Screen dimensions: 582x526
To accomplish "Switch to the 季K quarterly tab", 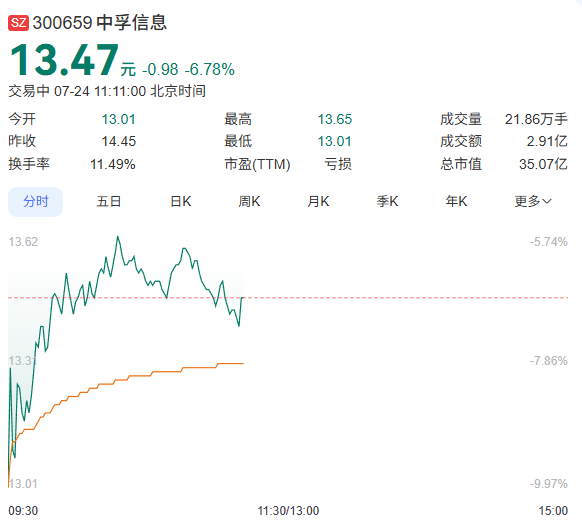I will click(388, 202).
